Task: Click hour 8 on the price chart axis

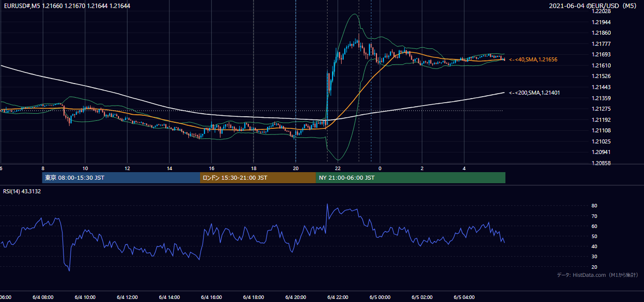Action: (x=43, y=168)
